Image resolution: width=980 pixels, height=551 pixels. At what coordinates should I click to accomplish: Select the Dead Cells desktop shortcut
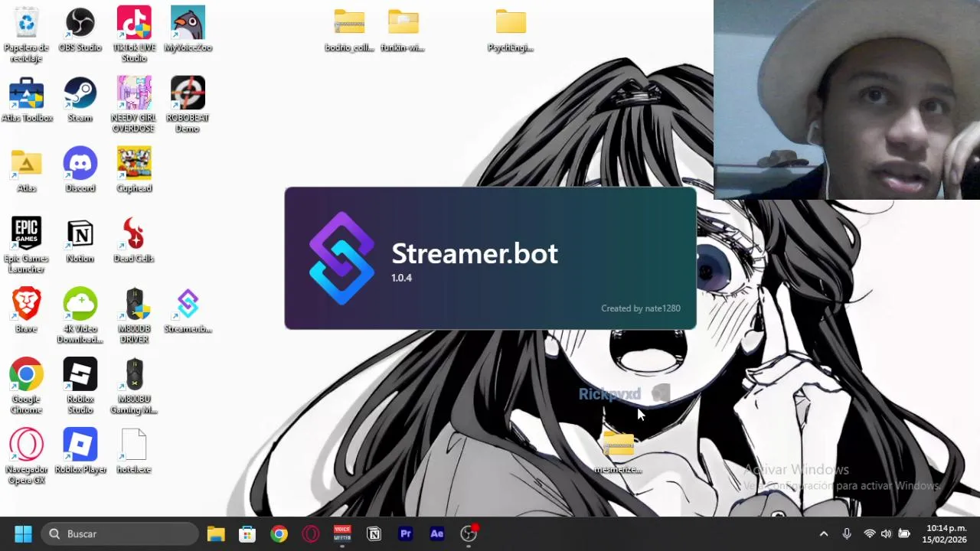134,240
